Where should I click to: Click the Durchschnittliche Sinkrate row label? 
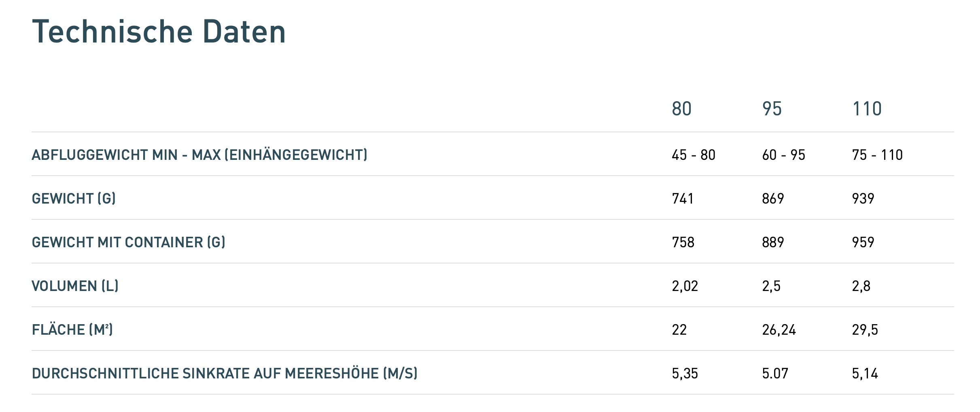tap(225, 374)
